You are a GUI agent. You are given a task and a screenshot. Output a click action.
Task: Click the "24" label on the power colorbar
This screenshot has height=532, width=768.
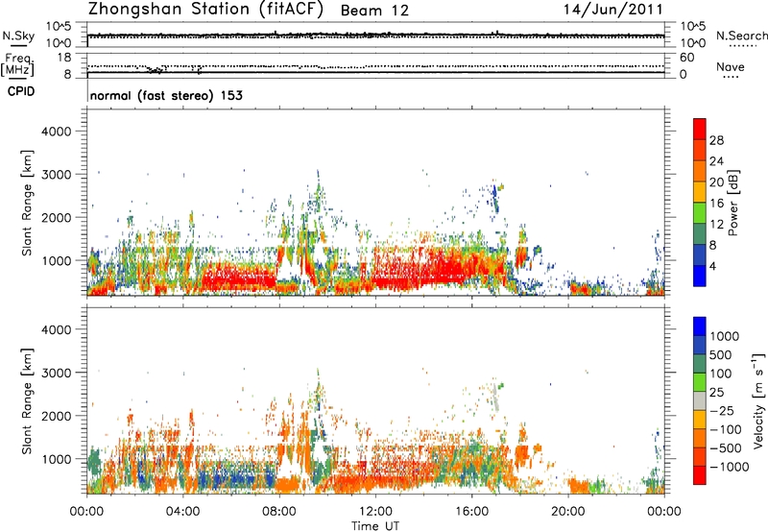pos(716,161)
